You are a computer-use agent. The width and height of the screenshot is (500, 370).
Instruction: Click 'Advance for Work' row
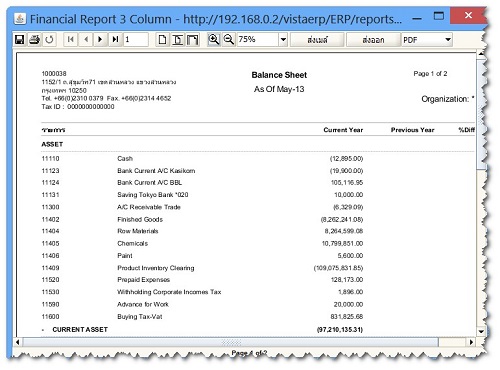pos(143,304)
